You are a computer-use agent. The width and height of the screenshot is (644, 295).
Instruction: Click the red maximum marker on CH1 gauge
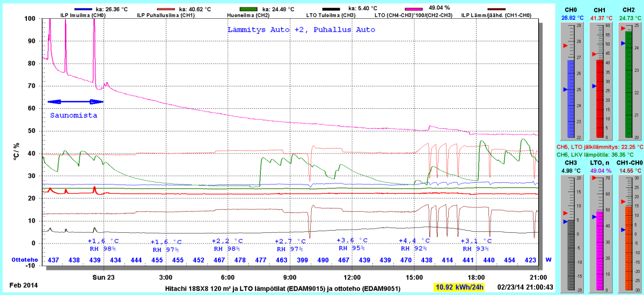point(594,54)
